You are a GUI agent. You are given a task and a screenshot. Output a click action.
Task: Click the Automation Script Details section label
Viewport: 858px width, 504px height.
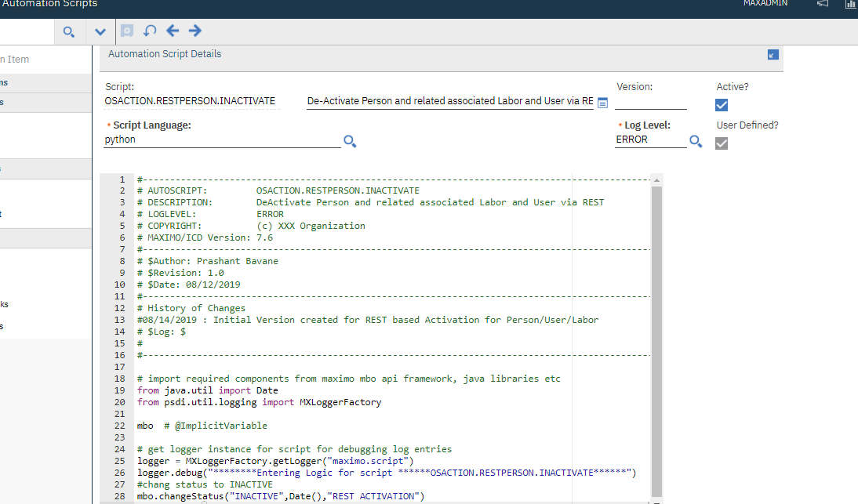tap(164, 54)
